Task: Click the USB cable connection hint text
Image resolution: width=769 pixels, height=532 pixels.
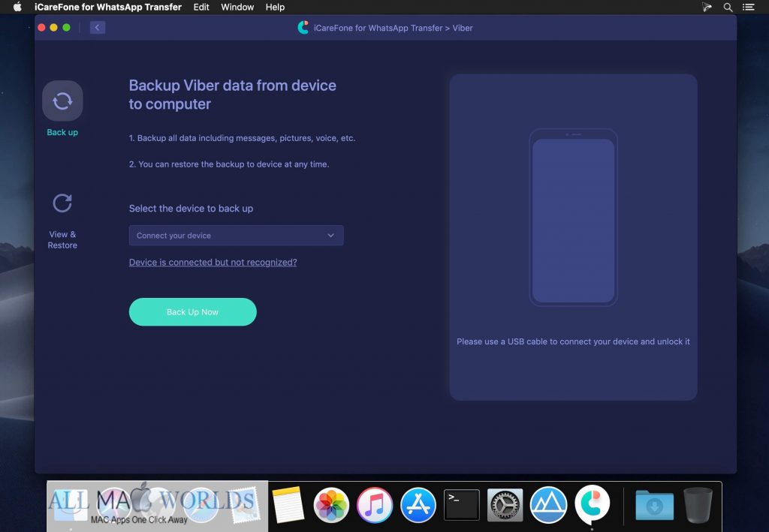Action: [x=573, y=341]
